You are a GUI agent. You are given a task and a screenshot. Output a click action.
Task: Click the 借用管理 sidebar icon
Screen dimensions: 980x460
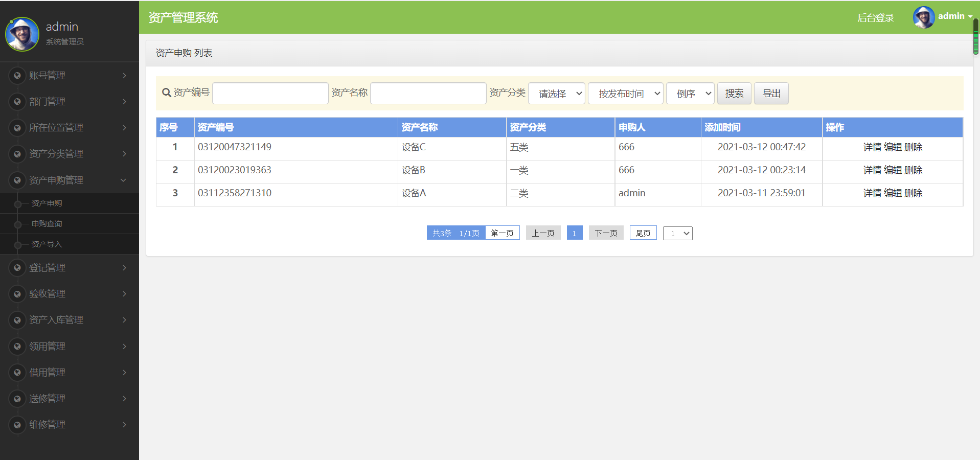click(x=17, y=373)
